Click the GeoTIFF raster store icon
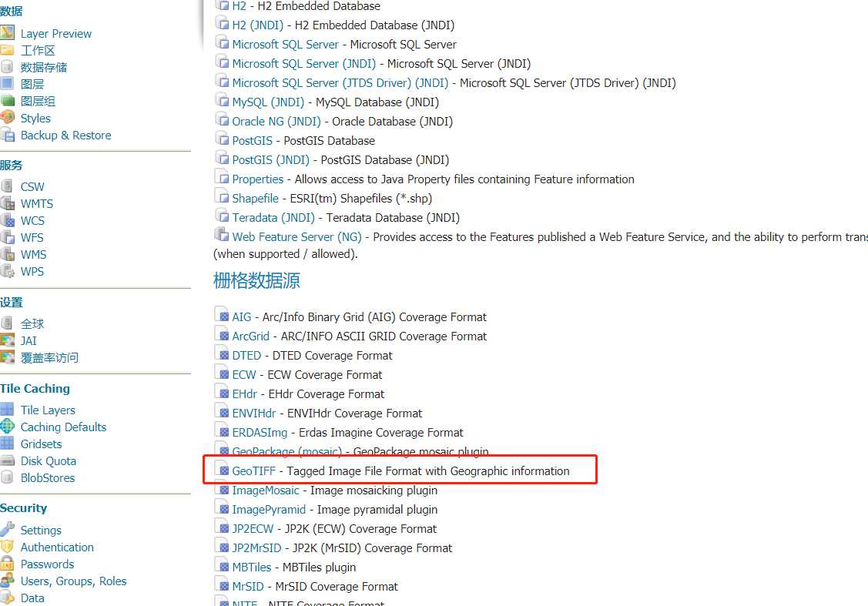The height and width of the screenshot is (606, 868). tap(222, 469)
